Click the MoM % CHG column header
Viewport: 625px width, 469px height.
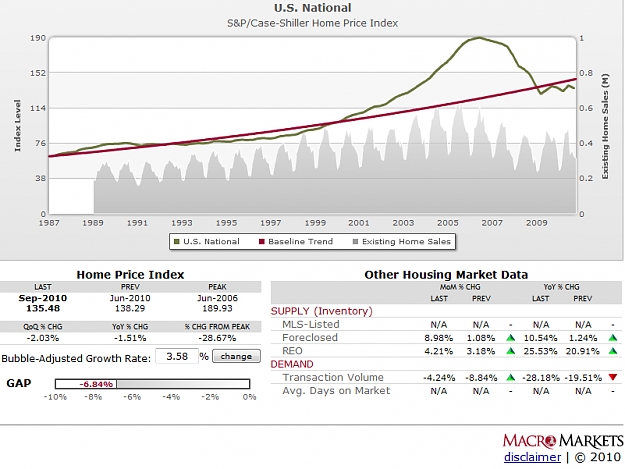click(x=460, y=287)
